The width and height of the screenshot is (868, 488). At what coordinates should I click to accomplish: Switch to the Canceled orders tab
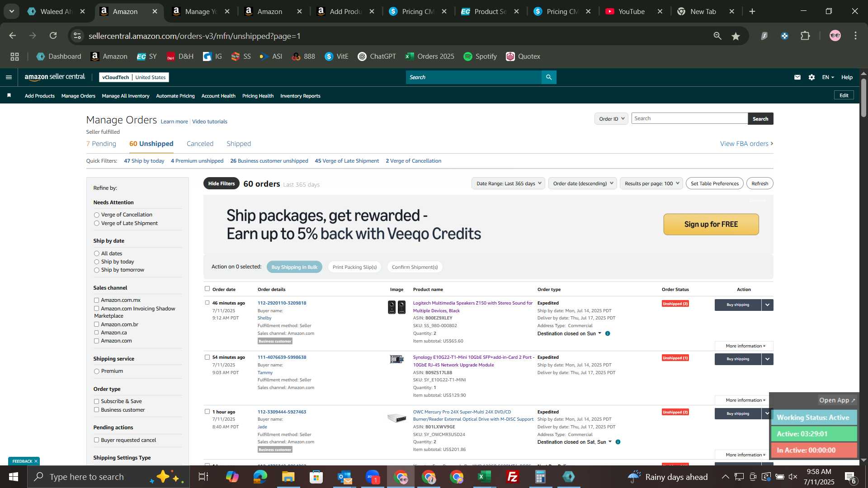pyautogui.click(x=200, y=144)
